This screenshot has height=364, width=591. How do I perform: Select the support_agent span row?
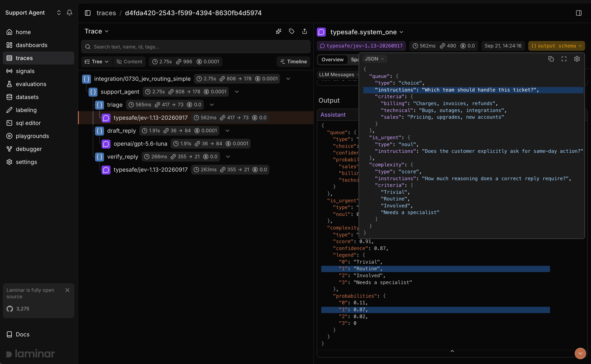coord(196,92)
